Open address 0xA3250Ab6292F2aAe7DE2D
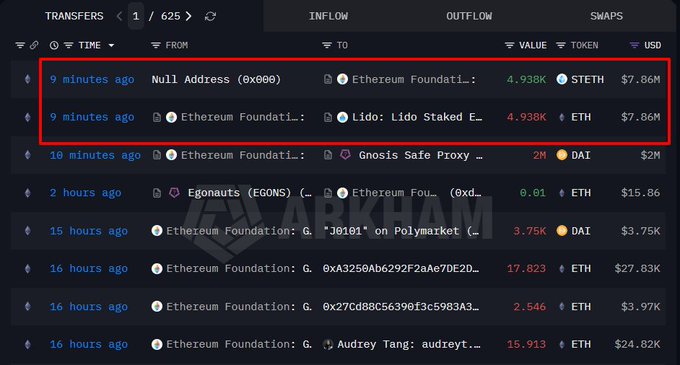680x365 pixels. (401, 269)
